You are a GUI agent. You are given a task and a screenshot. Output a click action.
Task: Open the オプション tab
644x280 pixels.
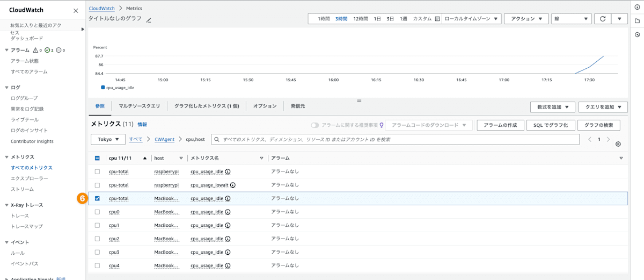click(265, 106)
